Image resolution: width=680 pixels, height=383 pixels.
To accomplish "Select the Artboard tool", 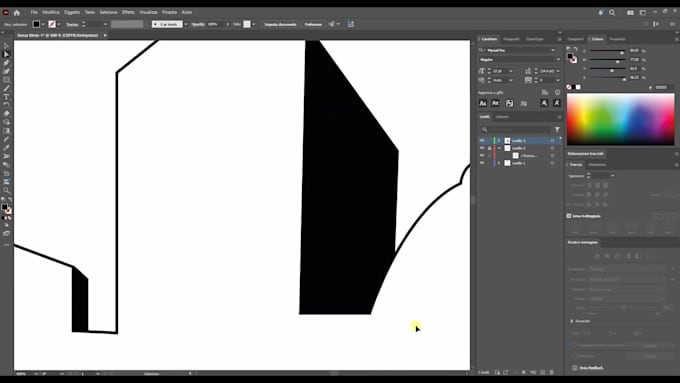I will click(x=6, y=173).
